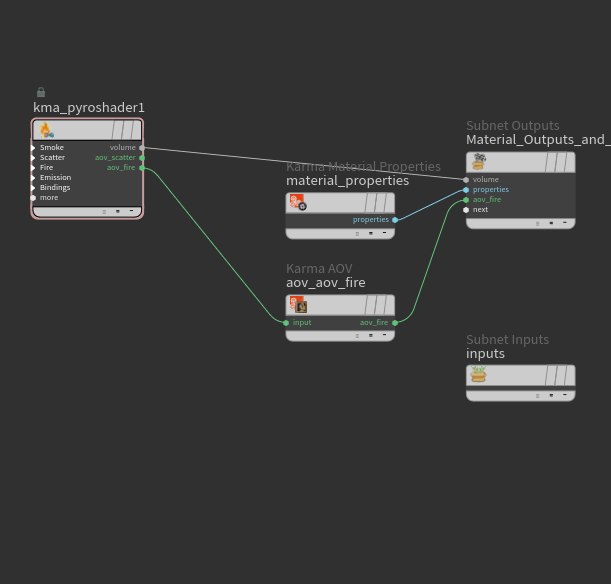
Task: Collapse kma_pyroshader1 using footer minus button
Action: pyautogui.click(x=131, y=211)
